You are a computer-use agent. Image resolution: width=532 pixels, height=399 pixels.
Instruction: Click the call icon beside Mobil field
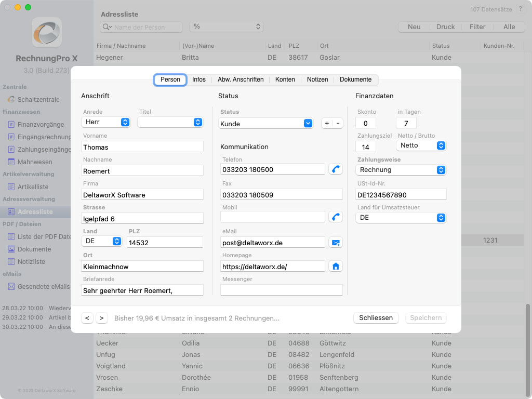click(336, 217)
